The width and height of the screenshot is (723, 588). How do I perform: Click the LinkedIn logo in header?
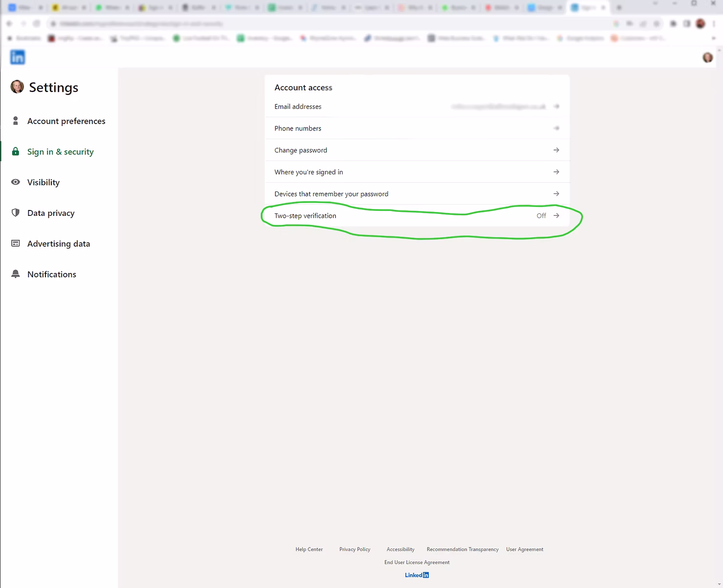point(18,58)
